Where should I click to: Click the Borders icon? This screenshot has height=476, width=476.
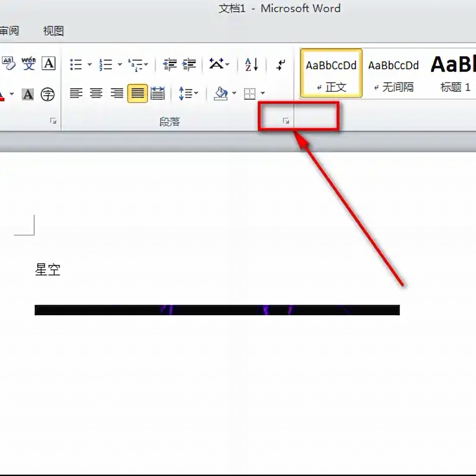point(249,94)
